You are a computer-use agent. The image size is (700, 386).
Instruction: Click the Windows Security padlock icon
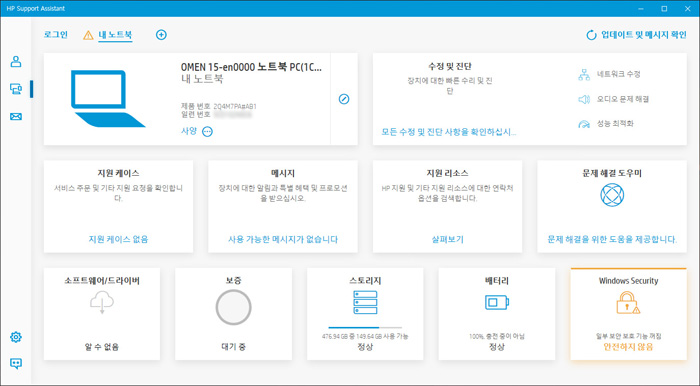point(628,303)
